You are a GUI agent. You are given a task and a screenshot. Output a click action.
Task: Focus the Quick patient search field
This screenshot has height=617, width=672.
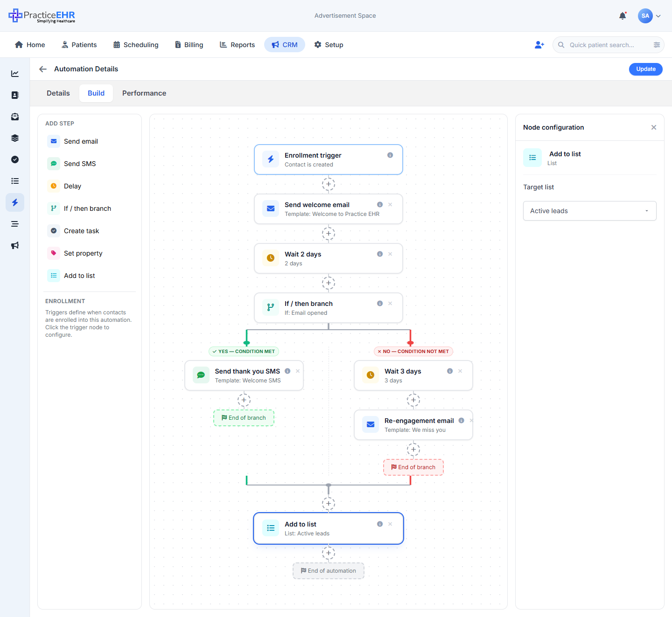point(608,45)
